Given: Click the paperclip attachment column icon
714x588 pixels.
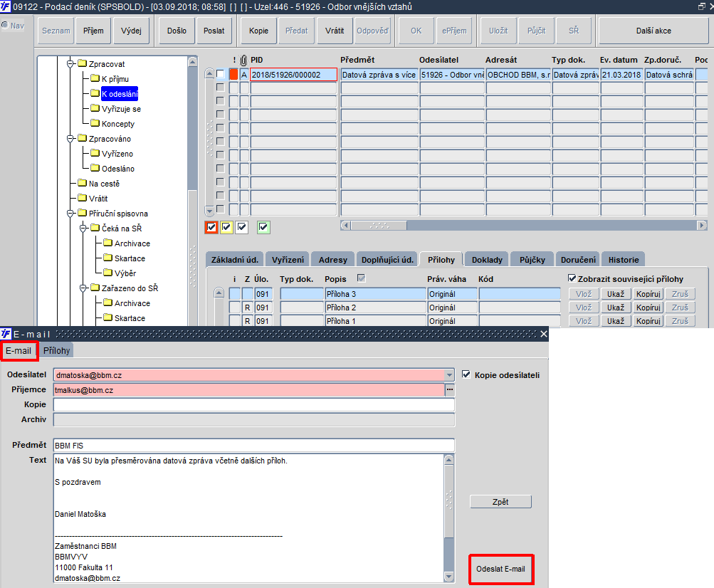Looking at the screenshot, I should [243, 60].
